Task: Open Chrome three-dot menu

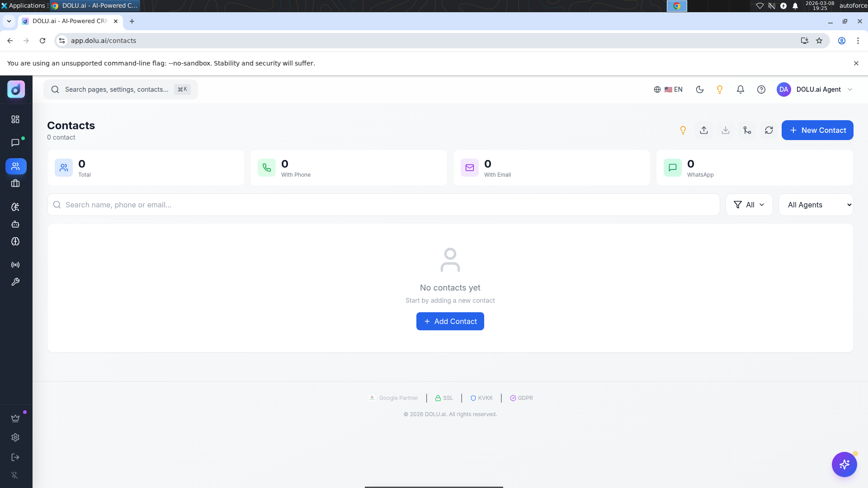Action: (x=858, y=41)
